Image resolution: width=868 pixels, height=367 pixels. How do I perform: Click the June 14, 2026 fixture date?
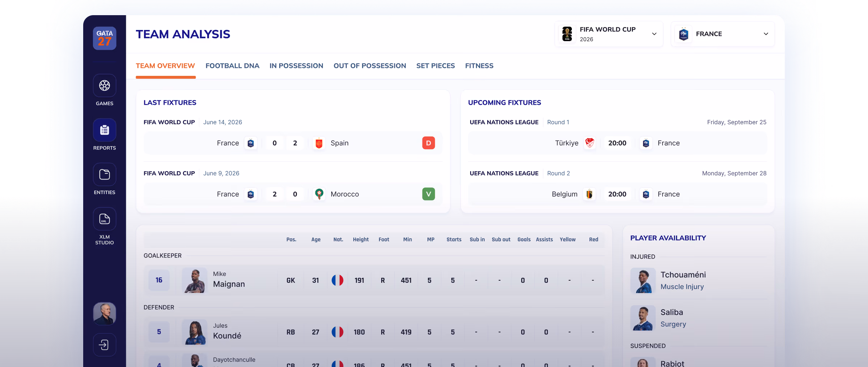222,122
